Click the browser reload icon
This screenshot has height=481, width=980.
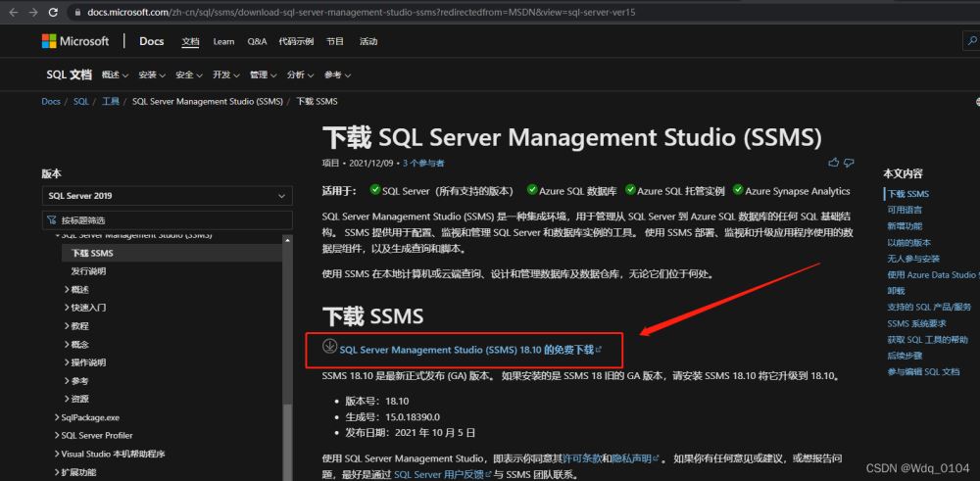(54, 12)
